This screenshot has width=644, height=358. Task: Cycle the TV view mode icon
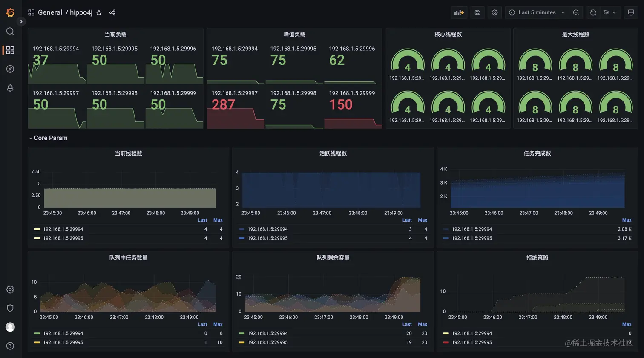(631, 12)
